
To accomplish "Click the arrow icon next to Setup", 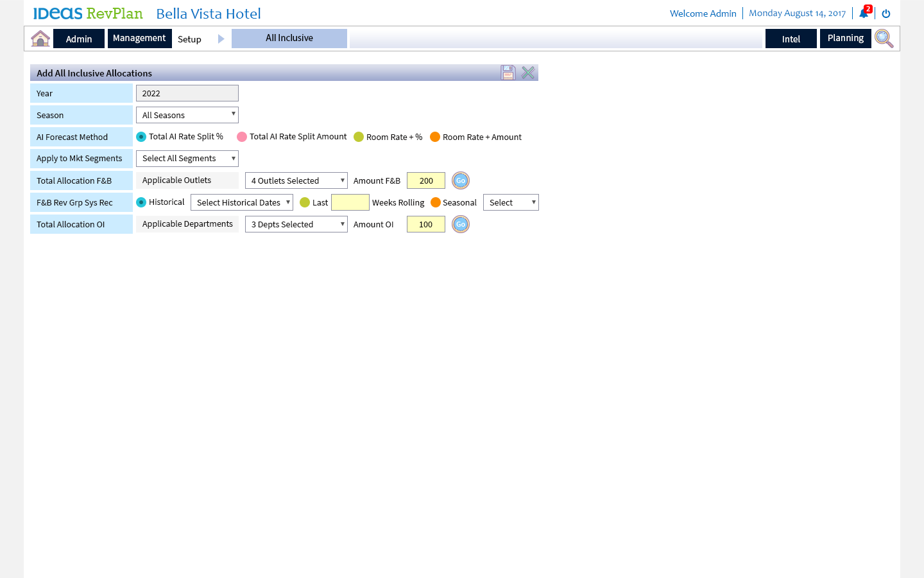I will pos(221,39).
